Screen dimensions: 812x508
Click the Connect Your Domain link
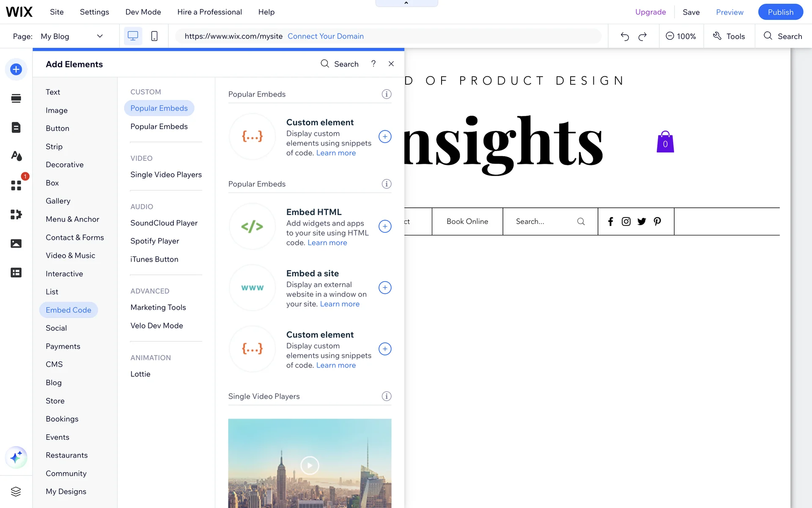326,36
